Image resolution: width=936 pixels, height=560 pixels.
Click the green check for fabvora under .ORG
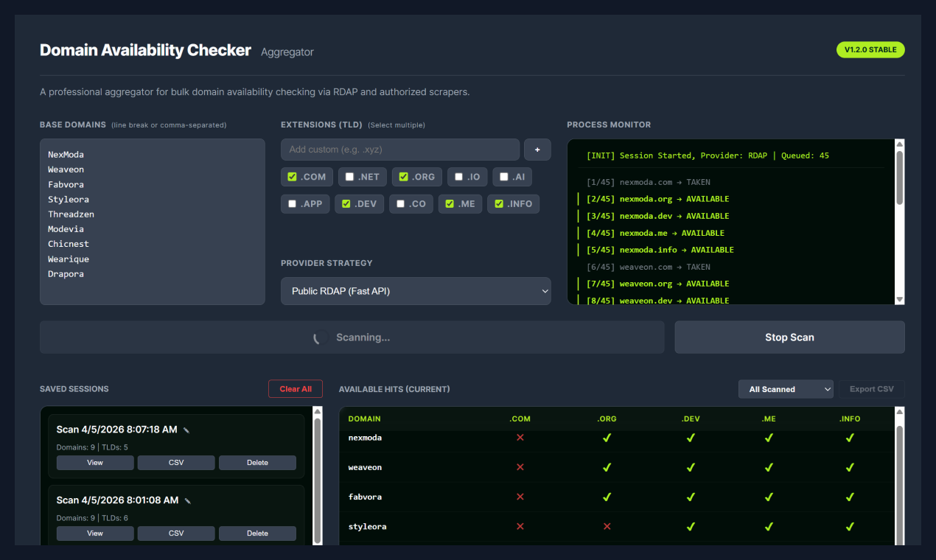pos(607,497)
